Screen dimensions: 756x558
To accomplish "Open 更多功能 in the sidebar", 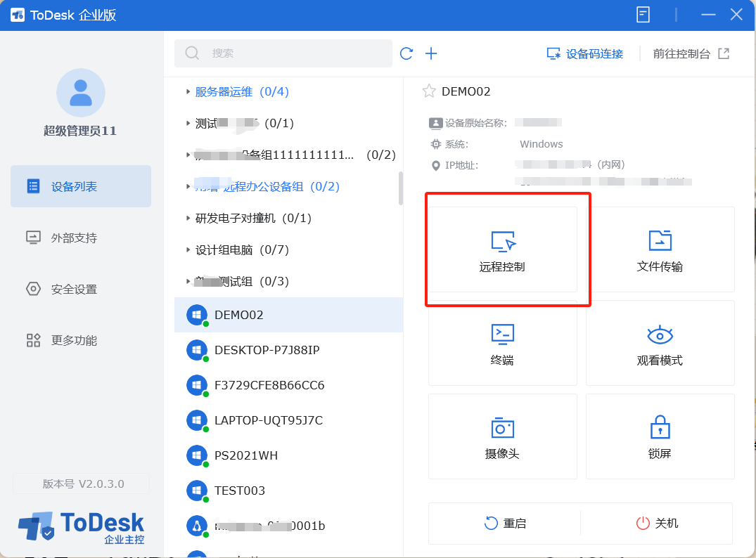I will pyautogui.click(x=74, y=340).
